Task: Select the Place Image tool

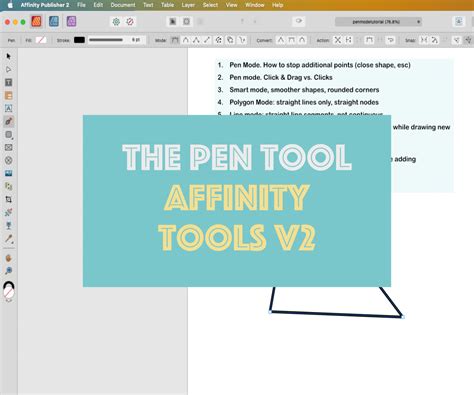Action: [9, 173]
